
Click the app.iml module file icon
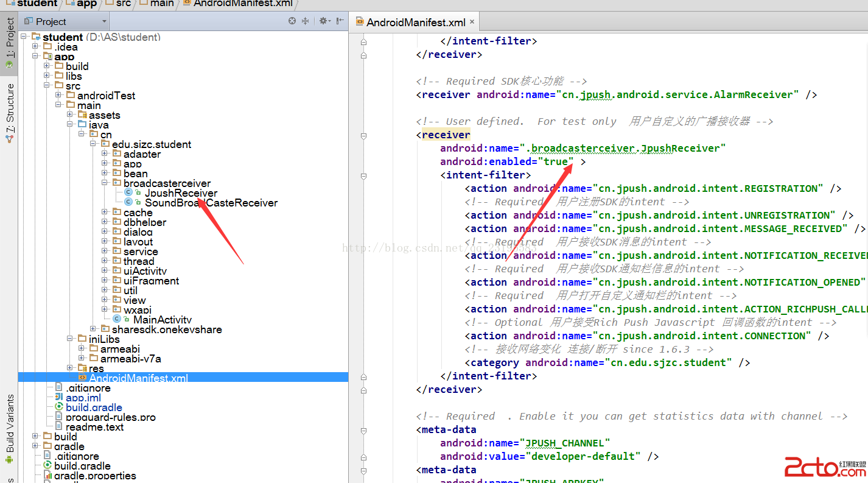point(58,398)
